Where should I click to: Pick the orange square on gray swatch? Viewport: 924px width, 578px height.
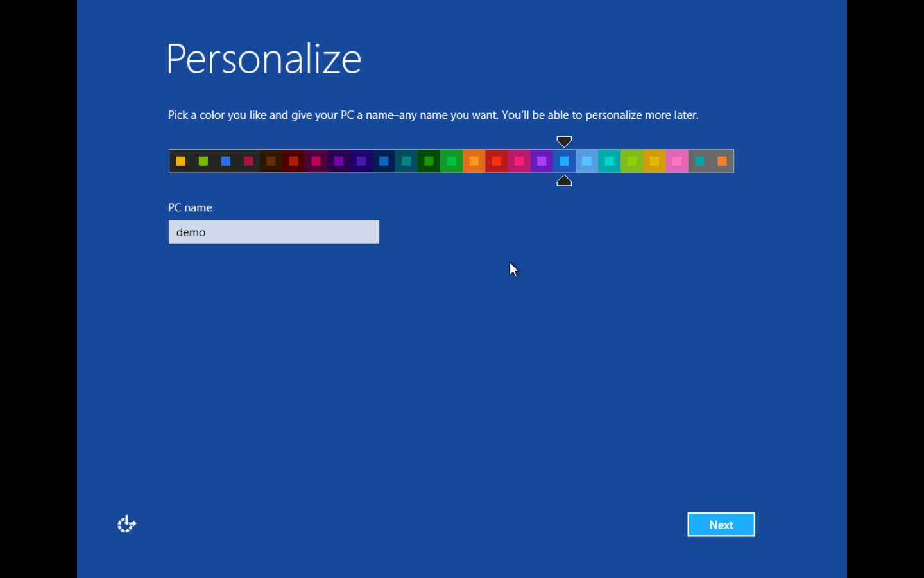[x=723, y=161]
